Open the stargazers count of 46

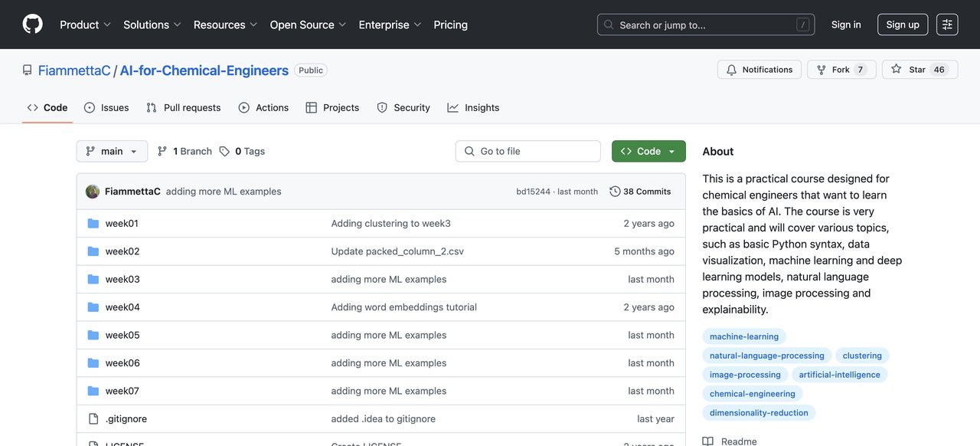939,70
